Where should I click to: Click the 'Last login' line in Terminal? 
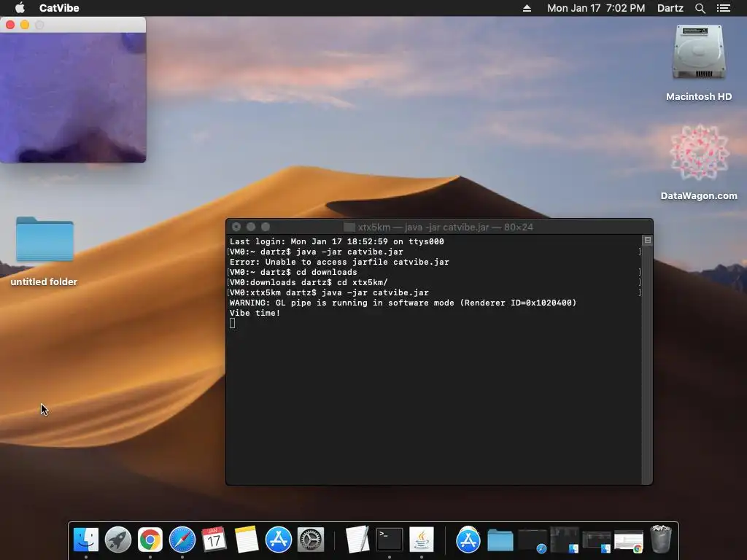tap(336, 241)
